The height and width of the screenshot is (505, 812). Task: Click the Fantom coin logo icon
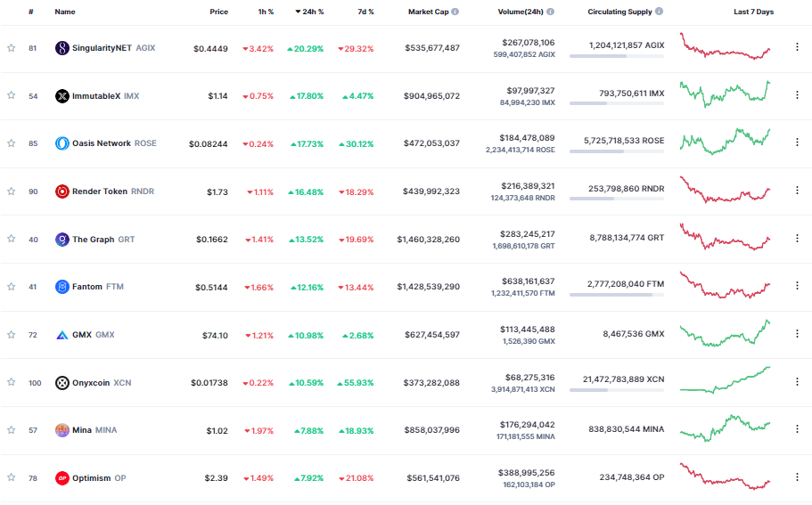[62, 287]
